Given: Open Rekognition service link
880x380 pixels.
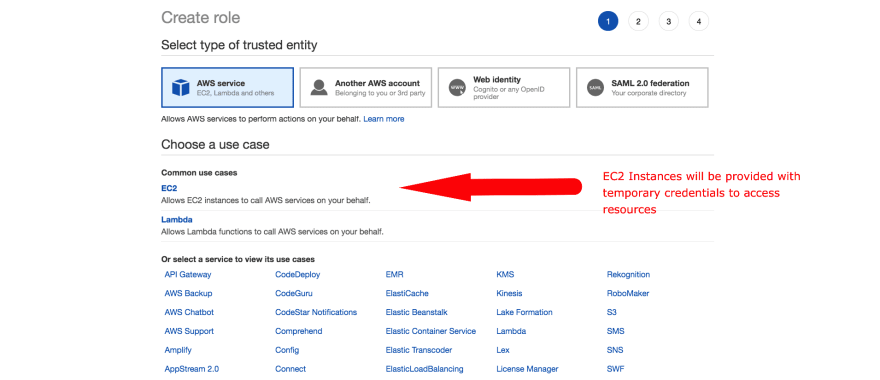Looking at the screenshot, I should tap(629, 274).
